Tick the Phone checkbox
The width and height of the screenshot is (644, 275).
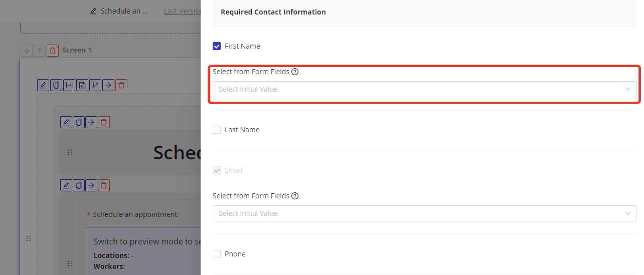point(217,254)
